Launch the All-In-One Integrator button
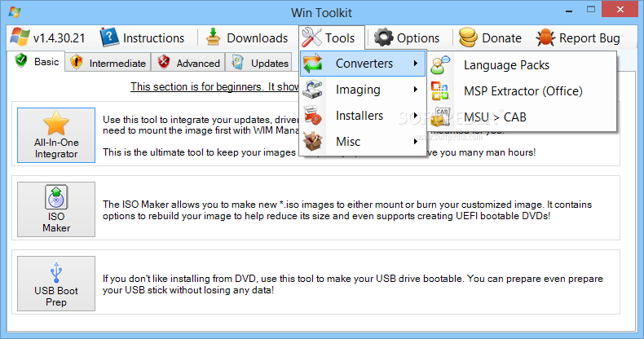The height and width of the screenshot is (339, 644). 56,135
